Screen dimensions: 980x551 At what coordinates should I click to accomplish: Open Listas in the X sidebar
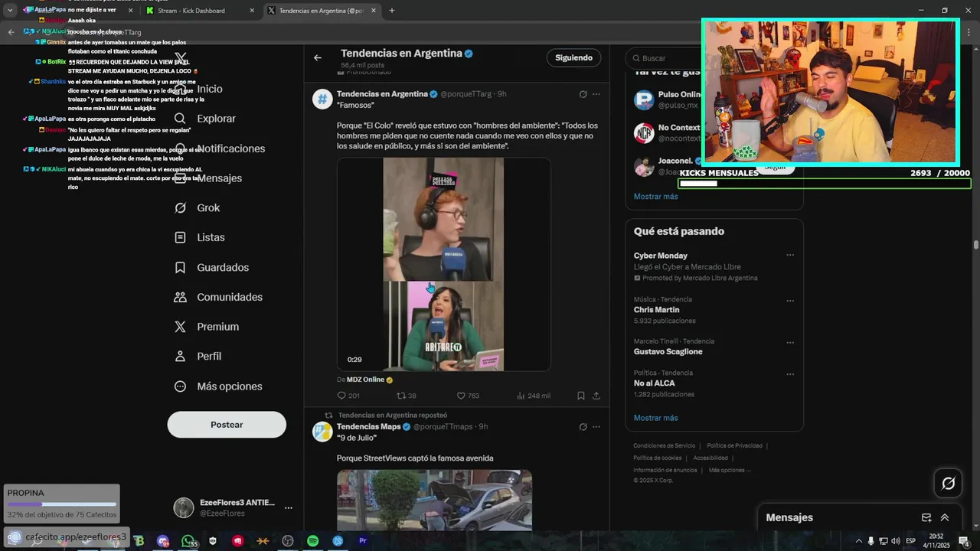pos(200,238)
